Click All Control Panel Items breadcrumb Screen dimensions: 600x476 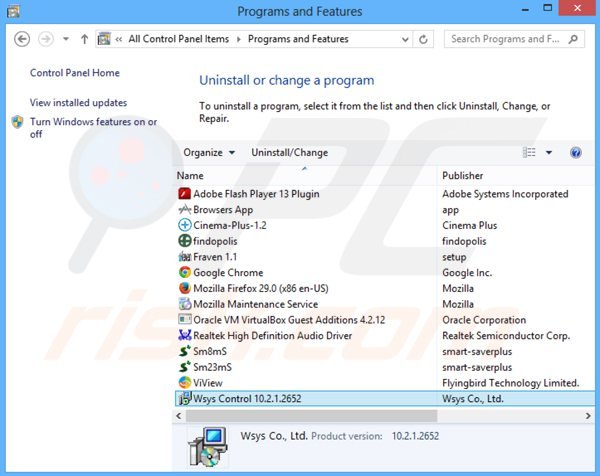pos(179,39)
